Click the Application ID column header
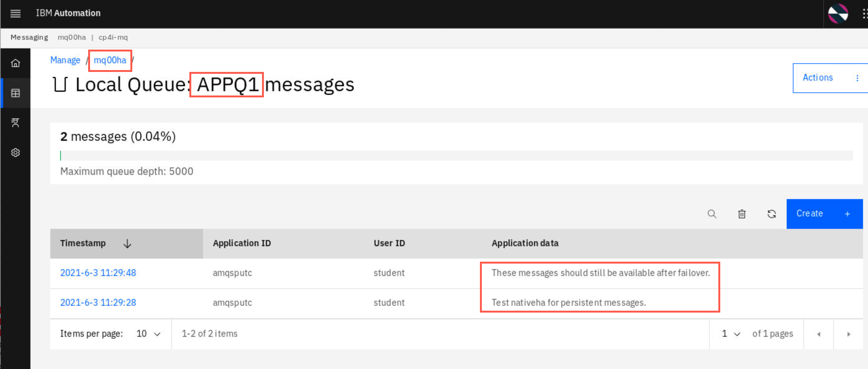The height and width of the screenshot is (369, 868). pos(242,243)
